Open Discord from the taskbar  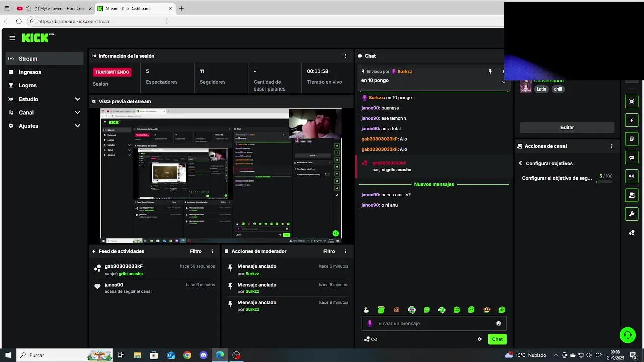203,355
